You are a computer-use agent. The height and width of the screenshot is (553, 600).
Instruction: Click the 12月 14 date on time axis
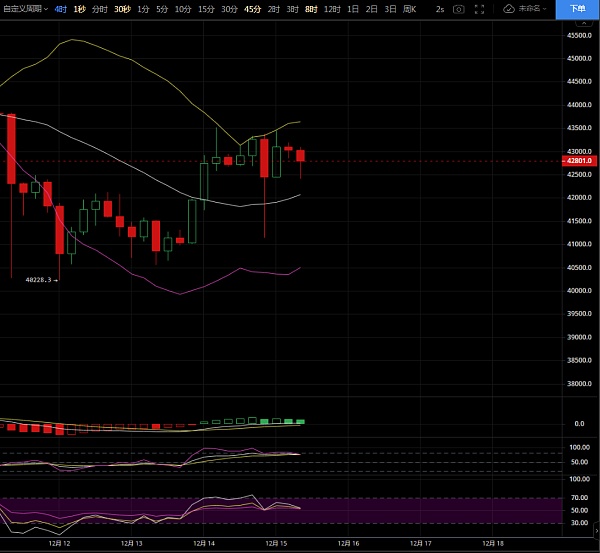pos(205,543)
